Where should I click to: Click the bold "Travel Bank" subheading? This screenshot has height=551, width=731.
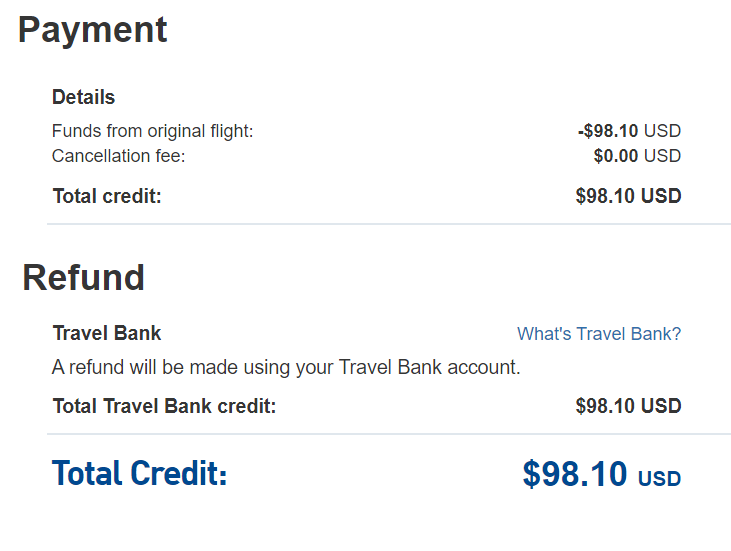tap(106, 334)
